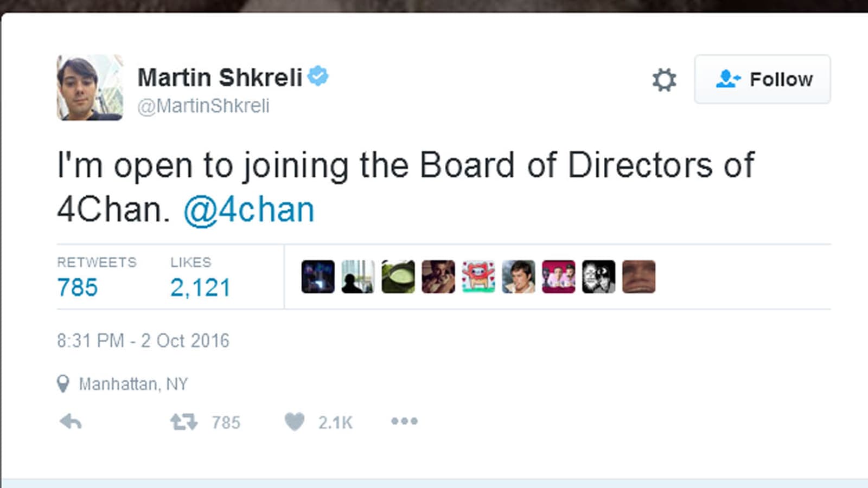
Task: Retweet using the double-arrow icon
Action: pyautogui.click(x=184, y=422)
